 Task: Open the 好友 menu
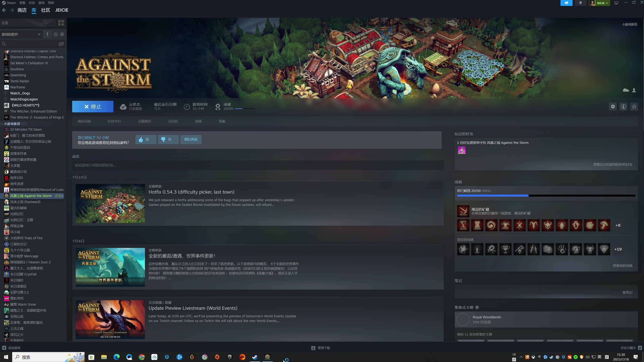click(x=32, y=3)
